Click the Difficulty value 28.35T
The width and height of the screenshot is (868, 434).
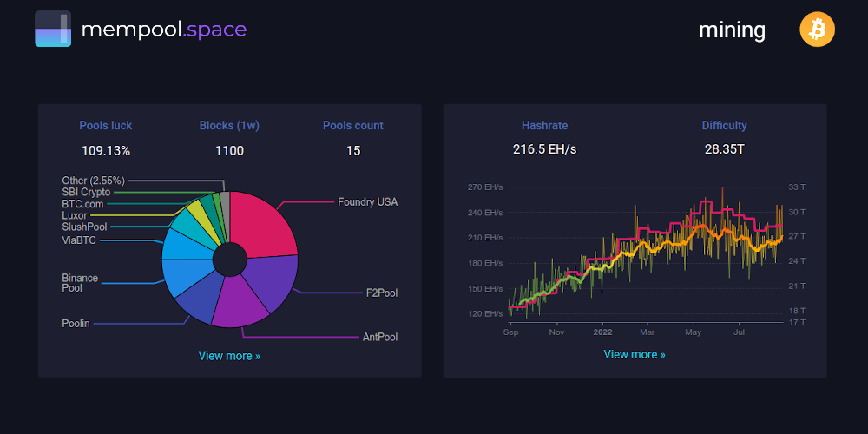[724, 150]
